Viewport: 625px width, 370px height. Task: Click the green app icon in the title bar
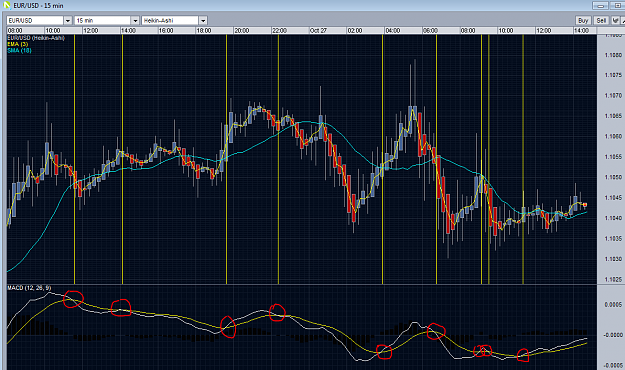coord(7,5)
